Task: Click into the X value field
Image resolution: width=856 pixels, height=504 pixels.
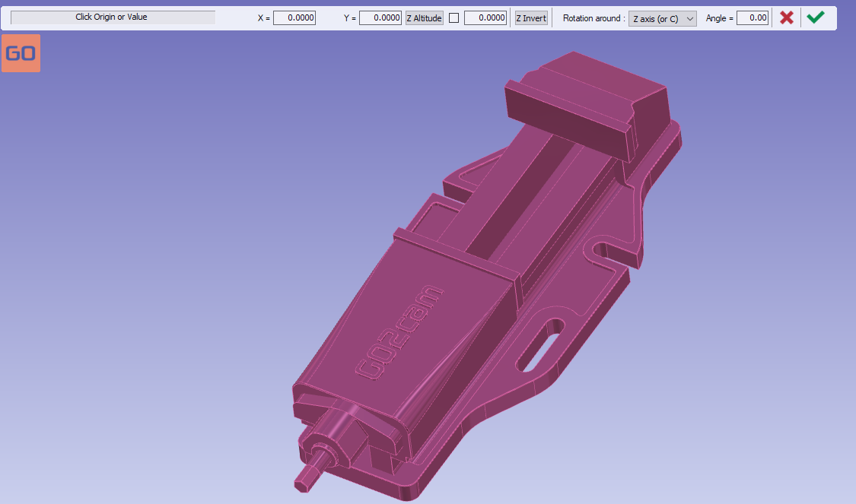Action: pos(294,18)
